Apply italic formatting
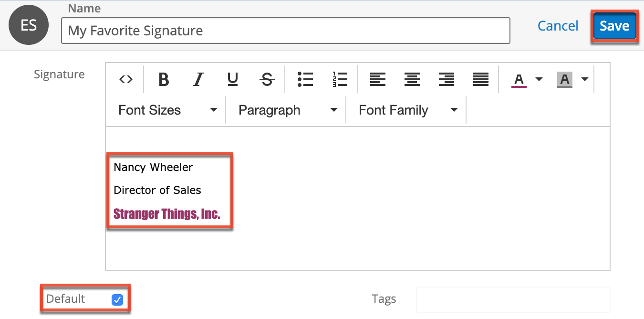Screen dimensions: 644x319 click(x=197, y=79)
